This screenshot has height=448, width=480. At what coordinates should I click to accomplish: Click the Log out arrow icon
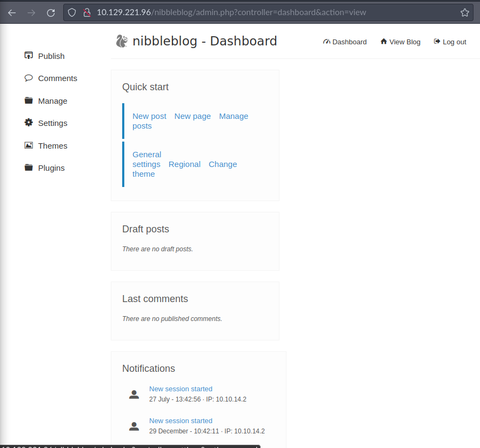(x=437, y=41)
